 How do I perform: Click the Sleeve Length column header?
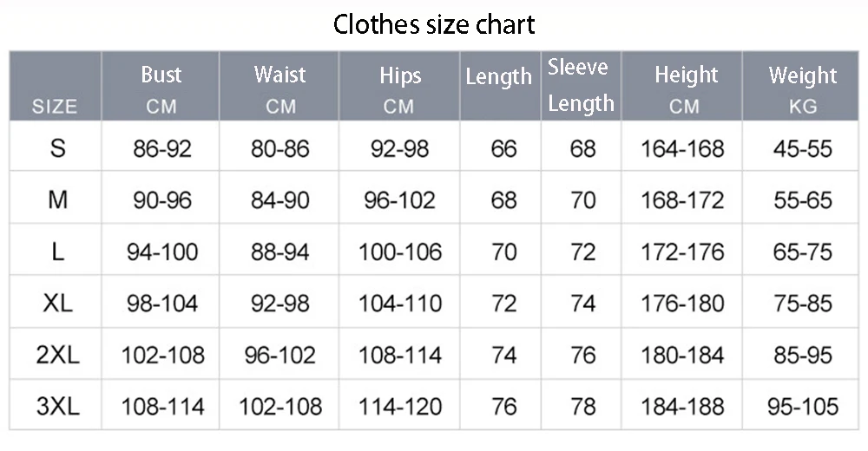[581, 86]
